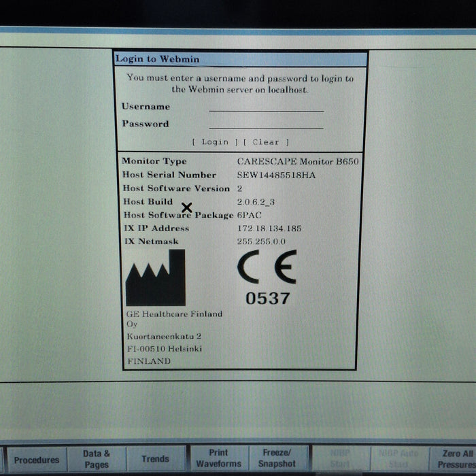This screenshot has height=476, width=476.
Task: Click the Password label
Action: [x=146, y=124]
